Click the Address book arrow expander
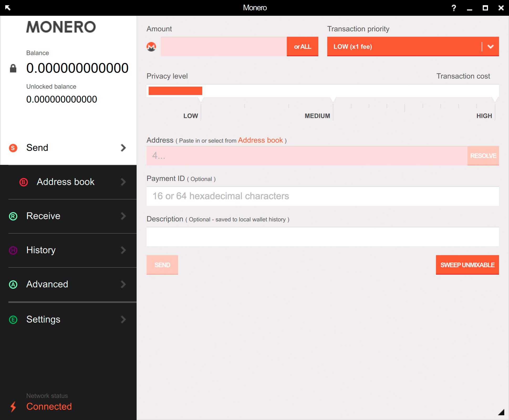This screenshot has width=509, height=420. point(124,182)
